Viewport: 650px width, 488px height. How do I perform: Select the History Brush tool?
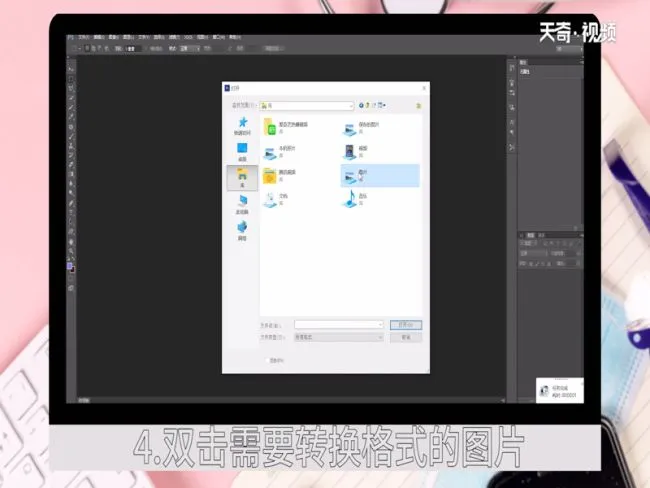[x=71, y=155]
